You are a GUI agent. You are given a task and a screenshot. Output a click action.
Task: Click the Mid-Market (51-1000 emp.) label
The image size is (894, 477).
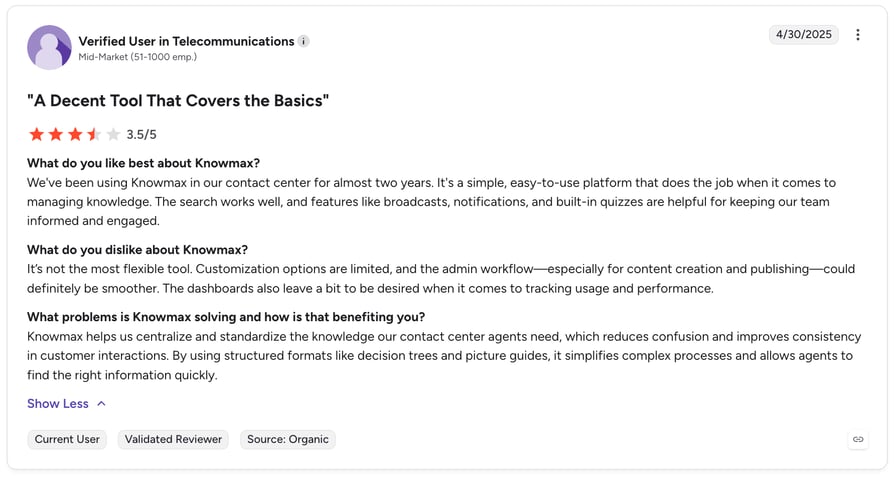tap(137, 57)
